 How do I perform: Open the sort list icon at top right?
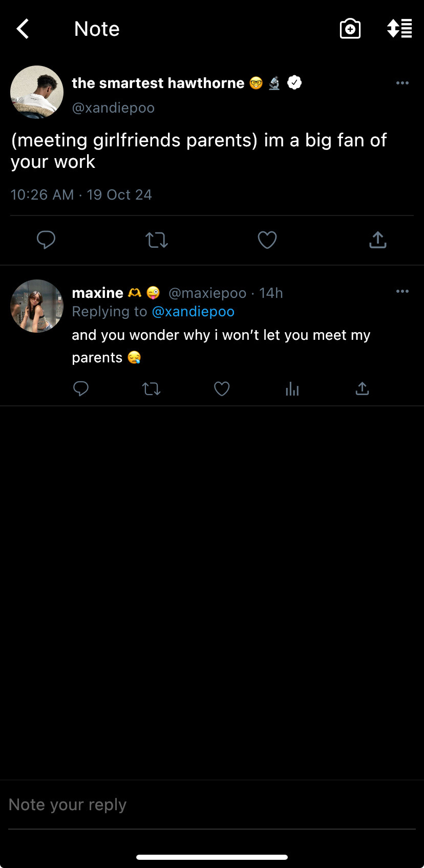click(x=399, y=29)
